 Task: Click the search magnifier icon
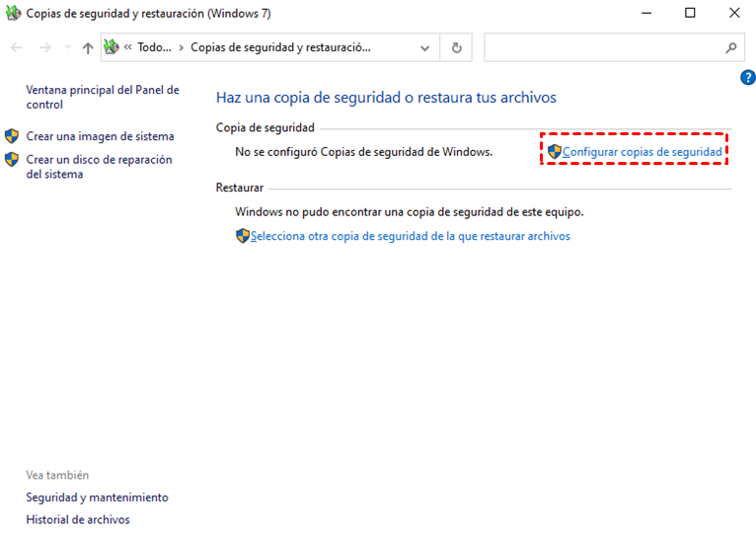(731, 47)
